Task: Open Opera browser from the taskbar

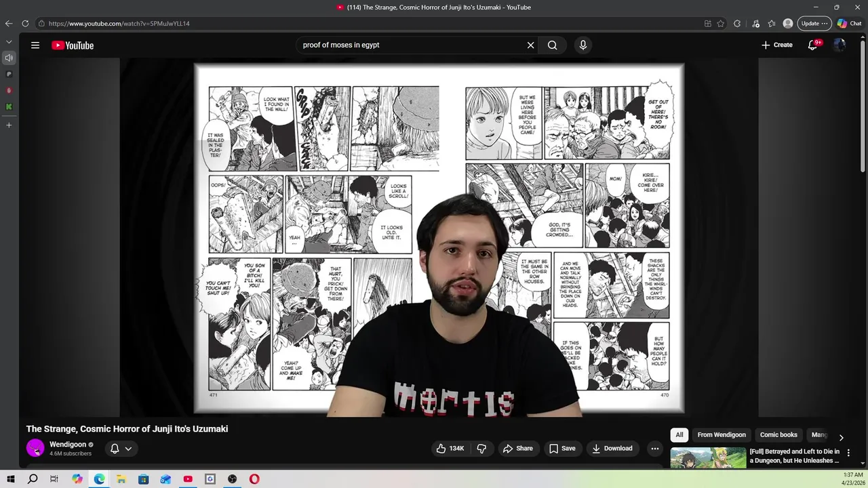Action: tap(254, 479)
